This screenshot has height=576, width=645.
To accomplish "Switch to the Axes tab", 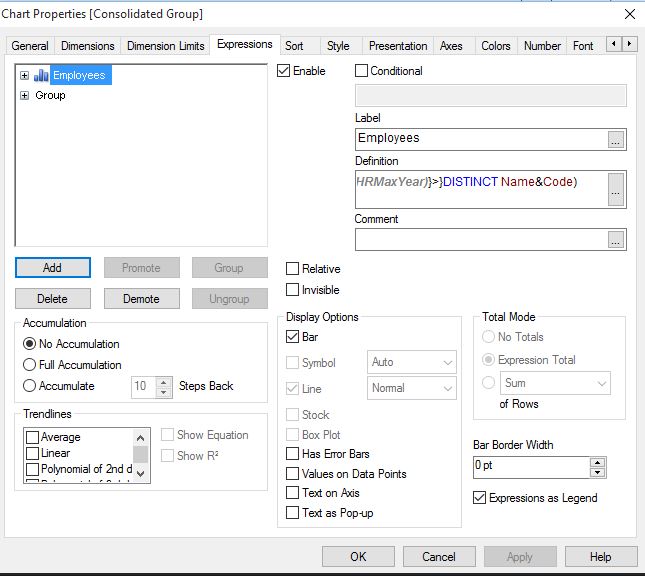I will point(451,46).
